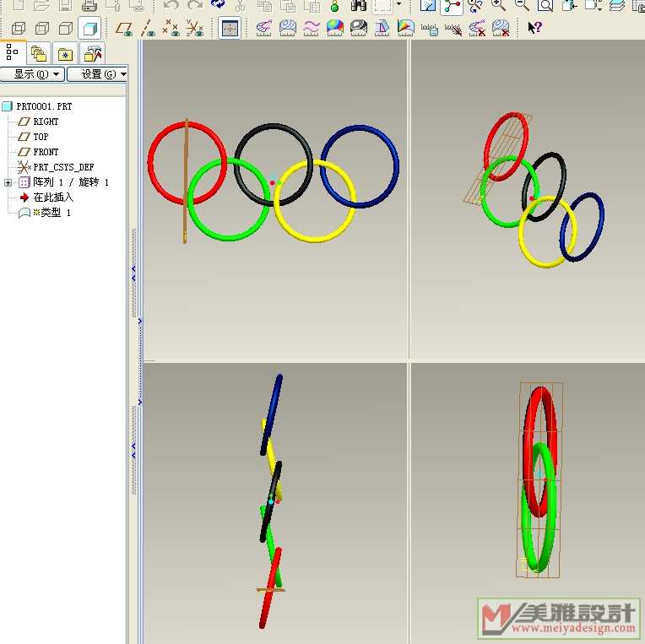Open the Reflection analysis icon
Viewport: 645px width, 644px height.
359,28
